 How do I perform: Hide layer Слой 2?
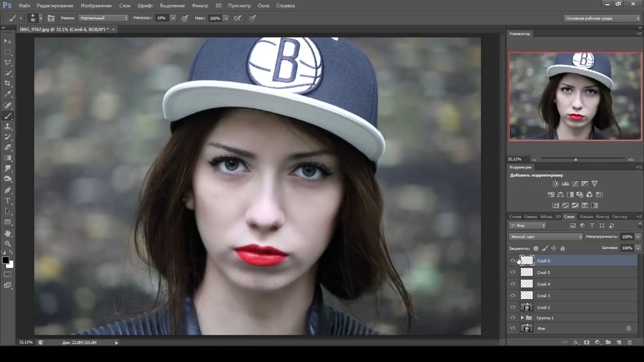tap(513, 307)
